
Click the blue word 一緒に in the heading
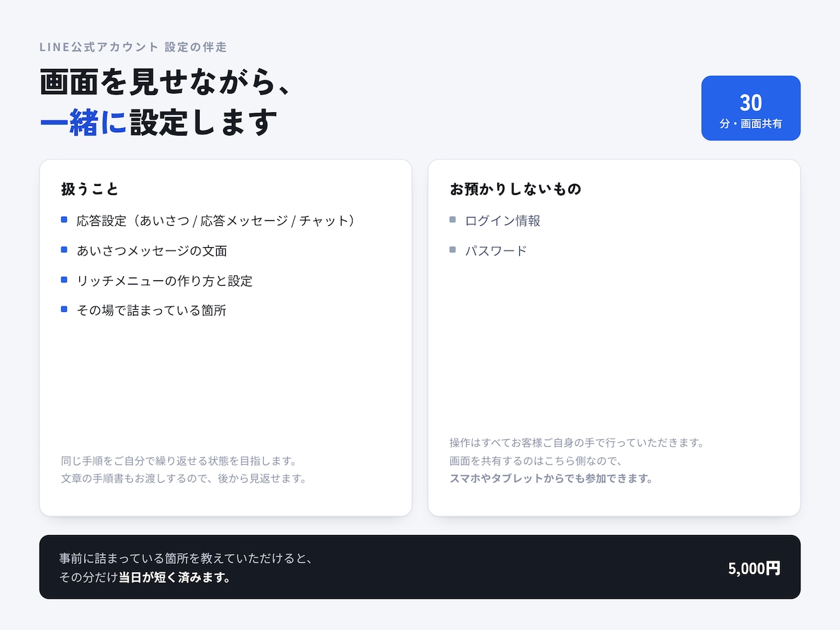84,122
